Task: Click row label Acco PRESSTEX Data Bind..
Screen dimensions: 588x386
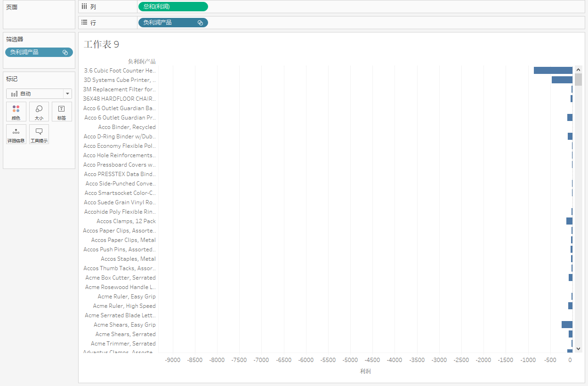Action: coord(120,174)
